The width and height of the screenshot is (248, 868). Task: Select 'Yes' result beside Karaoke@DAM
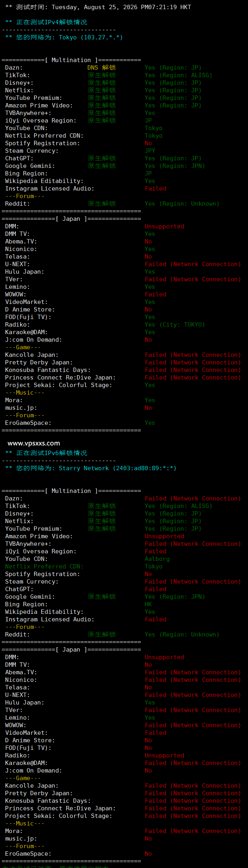point(150,332)
